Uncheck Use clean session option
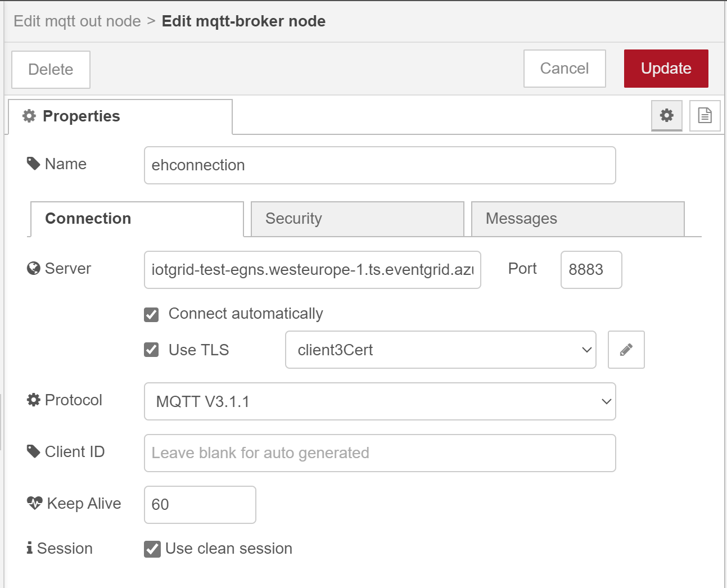This screenshot has width=727, height=588. [152, 549]
